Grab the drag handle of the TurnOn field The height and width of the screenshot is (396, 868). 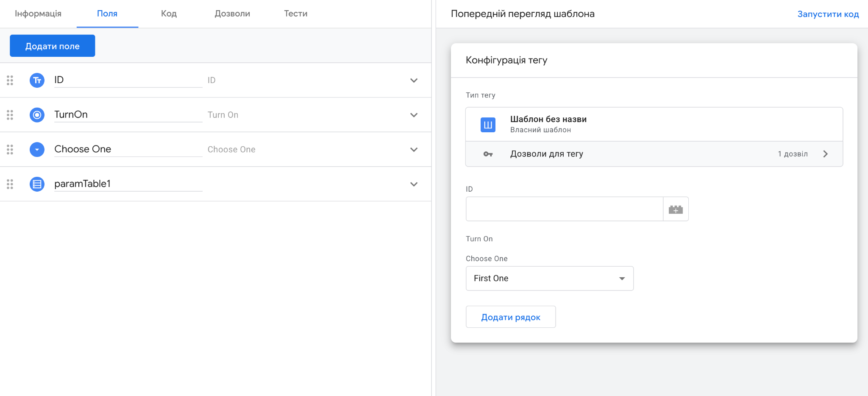pyautogui.click(x=11, y=114)
